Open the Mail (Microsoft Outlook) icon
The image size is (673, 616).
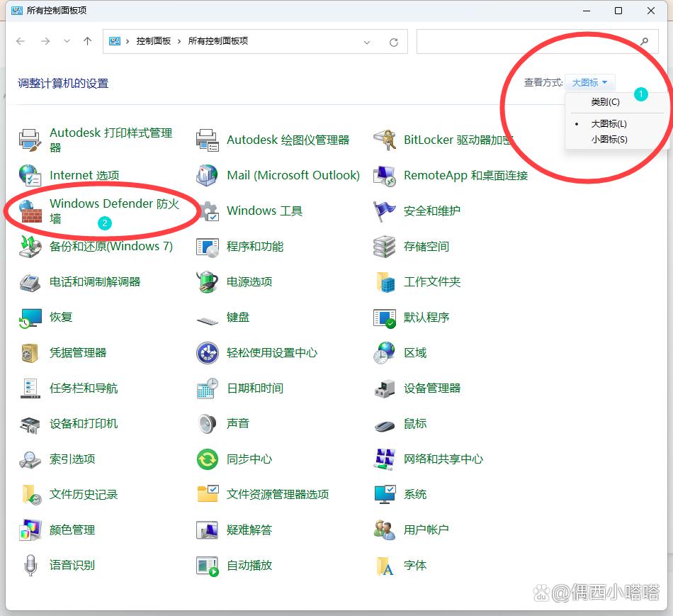(208, 175)
